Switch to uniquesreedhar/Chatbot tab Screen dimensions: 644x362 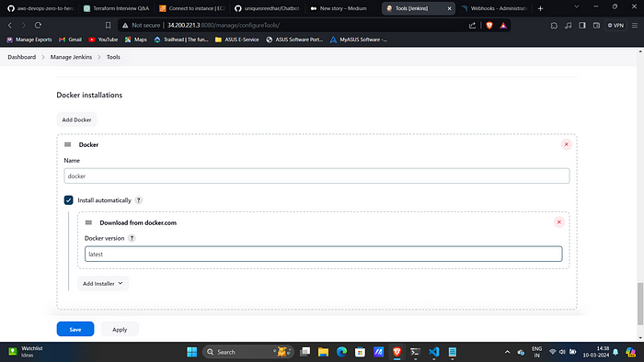pyautogui.click(x=268, y=8)
